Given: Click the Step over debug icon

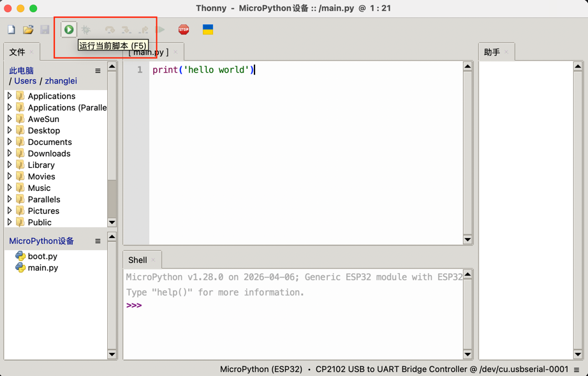Looking at the screenshot, I should pyautogui.click(x=110, y=29).
